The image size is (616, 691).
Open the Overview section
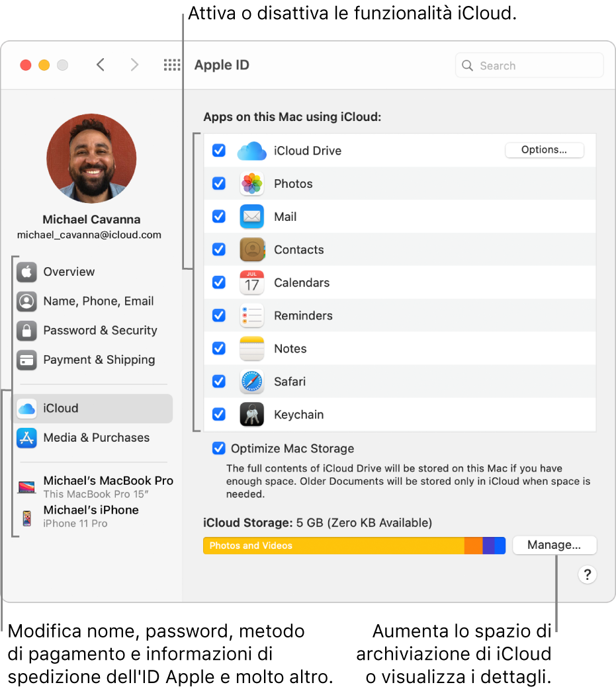point(93,272)
